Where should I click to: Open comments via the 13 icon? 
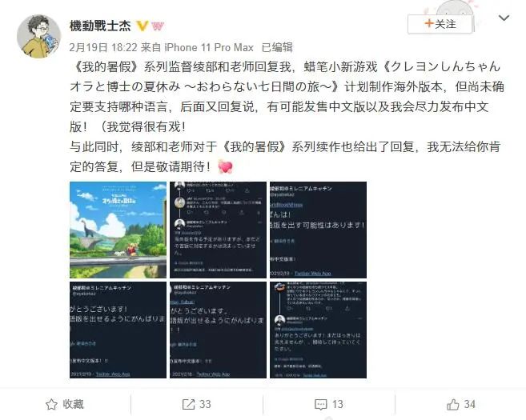(x=329, y=404)
